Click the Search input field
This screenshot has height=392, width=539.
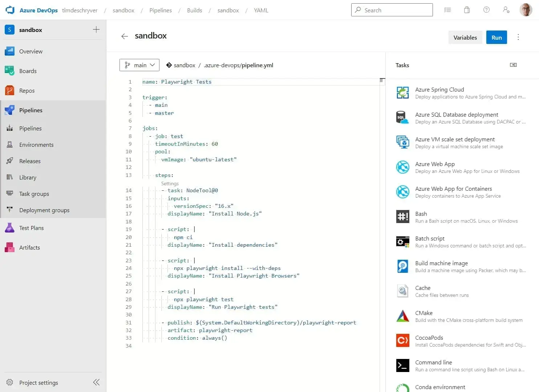pos(392,10)
